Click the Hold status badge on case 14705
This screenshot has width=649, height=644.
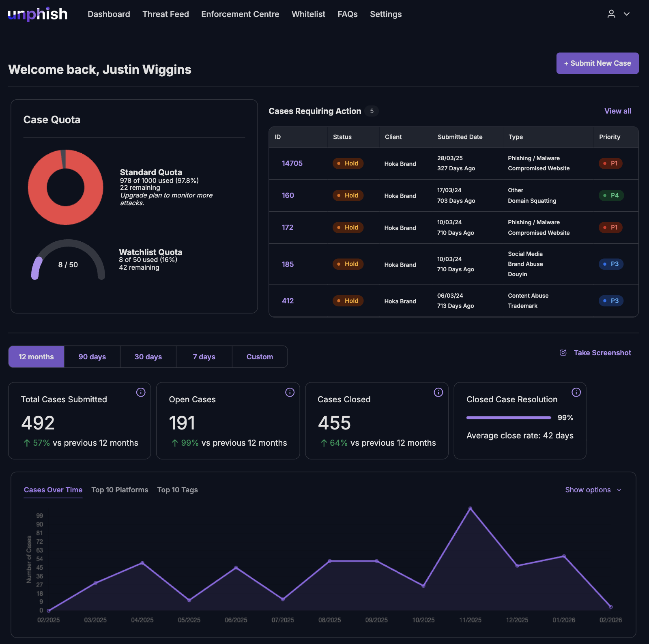pyautogui.click(x=348, y=163)
